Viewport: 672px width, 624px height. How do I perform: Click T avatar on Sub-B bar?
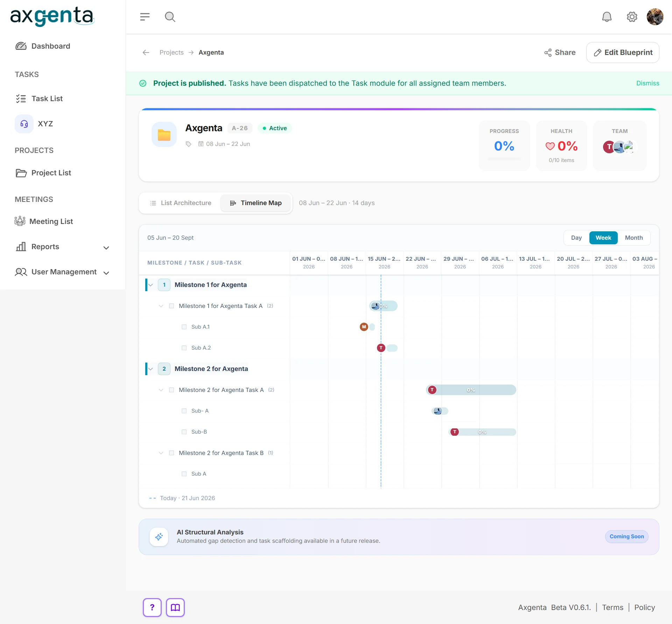(455, 432)
